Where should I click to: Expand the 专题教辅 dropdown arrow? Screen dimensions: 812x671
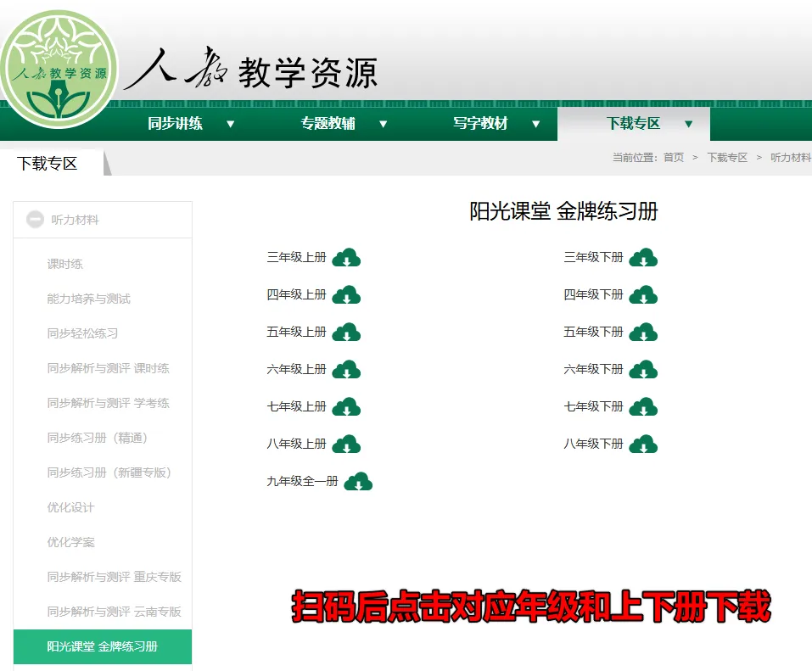coord(384,124)
